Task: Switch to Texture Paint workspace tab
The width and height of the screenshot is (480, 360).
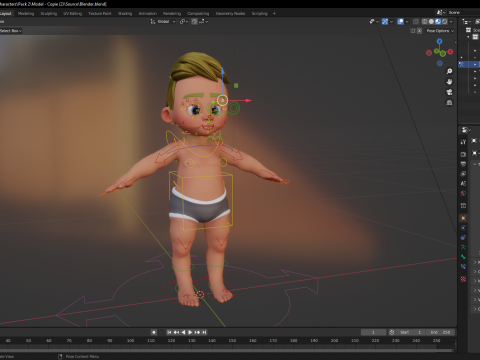Action: click(100, 14)
